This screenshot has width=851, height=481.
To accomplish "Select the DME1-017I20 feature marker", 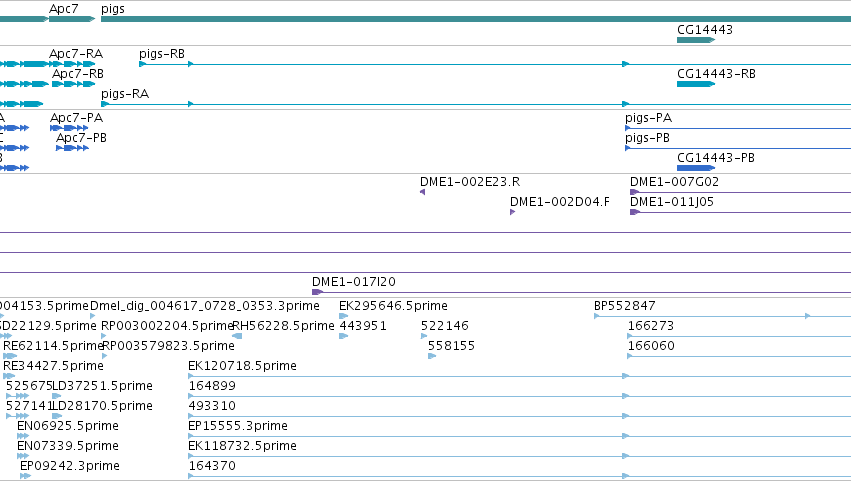I will pos(317,292).
